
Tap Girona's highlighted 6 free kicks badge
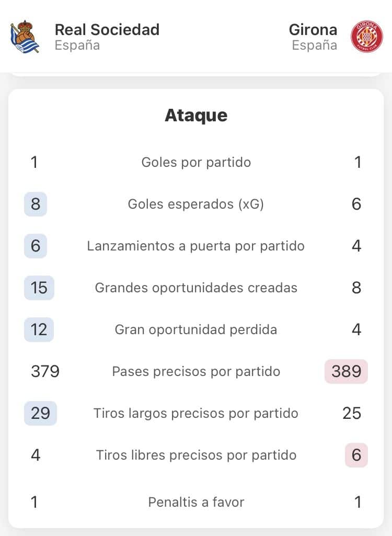pyautogui.click(x=356, y=455)
